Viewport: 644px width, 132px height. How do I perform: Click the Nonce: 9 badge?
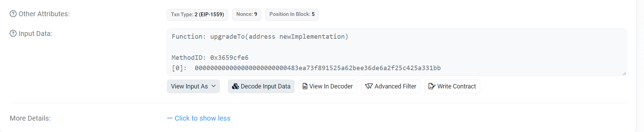pos(246,15)
